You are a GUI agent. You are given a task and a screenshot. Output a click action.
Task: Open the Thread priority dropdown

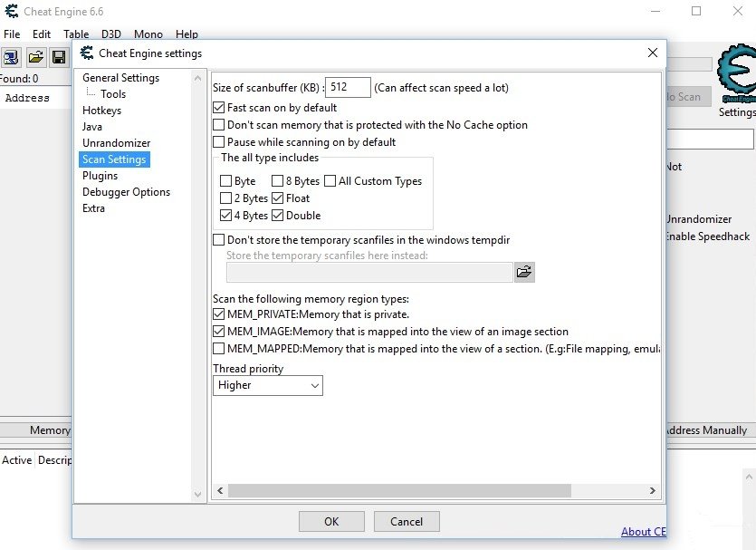pyautogui.click(x=268, y=385)
